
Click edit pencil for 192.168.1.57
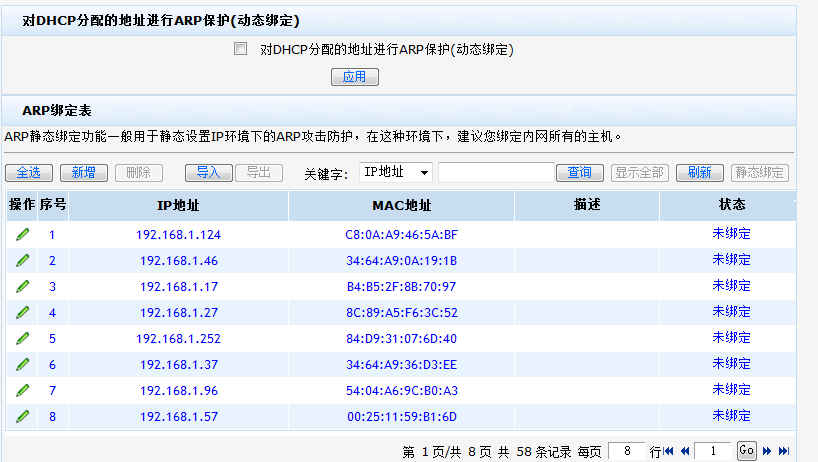tap(22, 416)
